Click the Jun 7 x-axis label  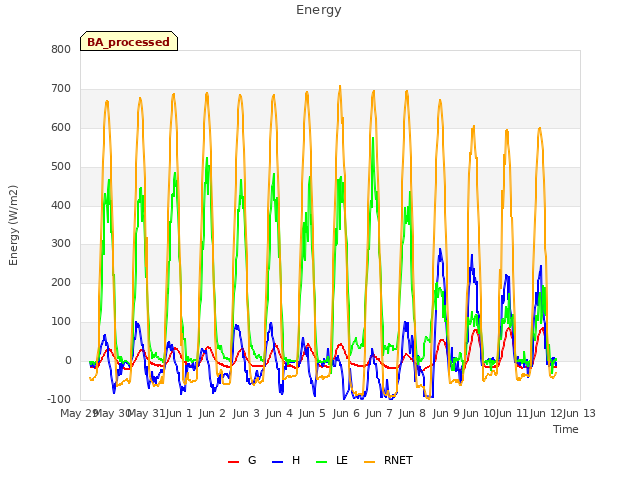[379, 413]
